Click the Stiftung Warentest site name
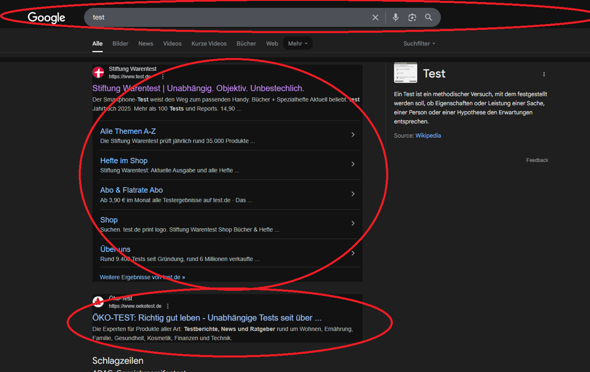The width and height of the screenshot is (590, 372). tap(132, 69)
